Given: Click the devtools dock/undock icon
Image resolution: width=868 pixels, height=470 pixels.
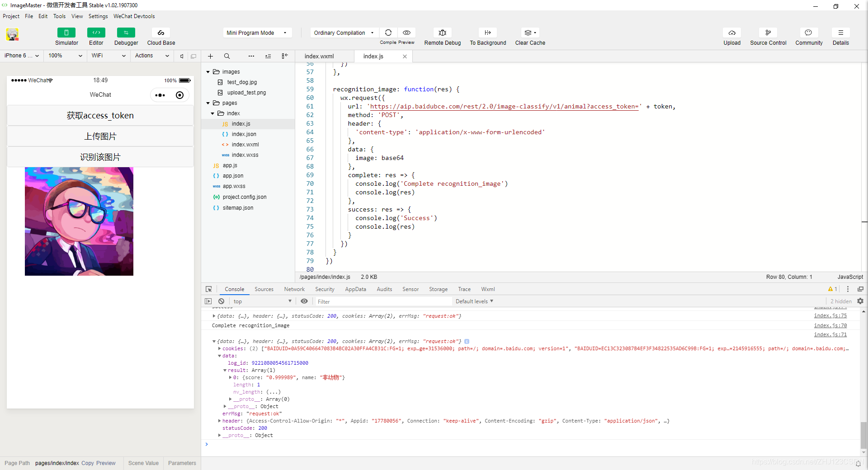Looking at the screenshot, I should 860,289.
